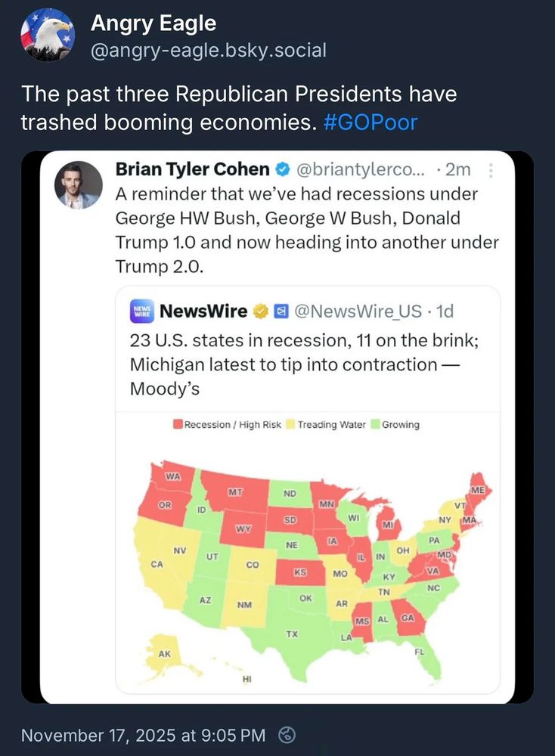Click the yellow Treading Water legend swatch
Viewport: 555px width, 756px height.
pyautogui.click(x=291, y=425)
